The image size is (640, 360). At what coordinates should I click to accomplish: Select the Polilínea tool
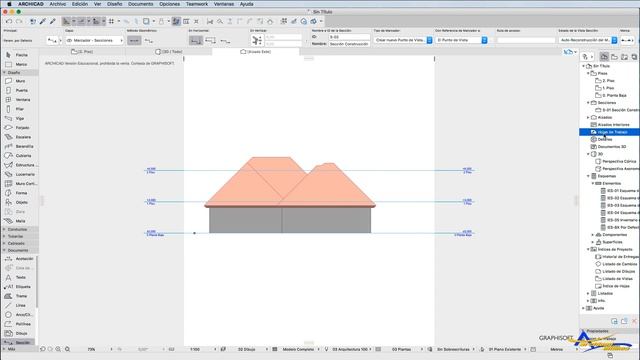coord(19,324)
